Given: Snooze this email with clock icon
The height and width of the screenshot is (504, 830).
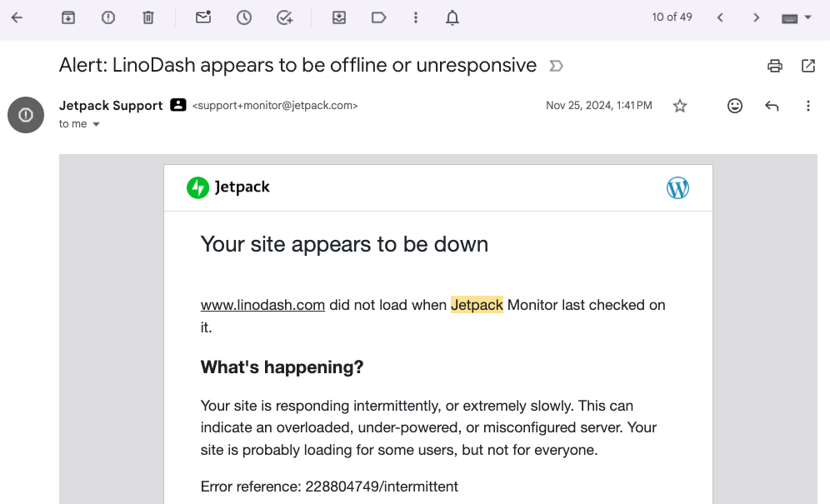Looking at the screenshot, I should point(244,17).
